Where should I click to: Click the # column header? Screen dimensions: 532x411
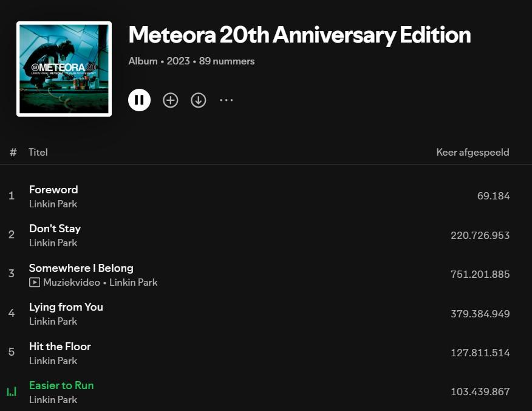[13, 152]
